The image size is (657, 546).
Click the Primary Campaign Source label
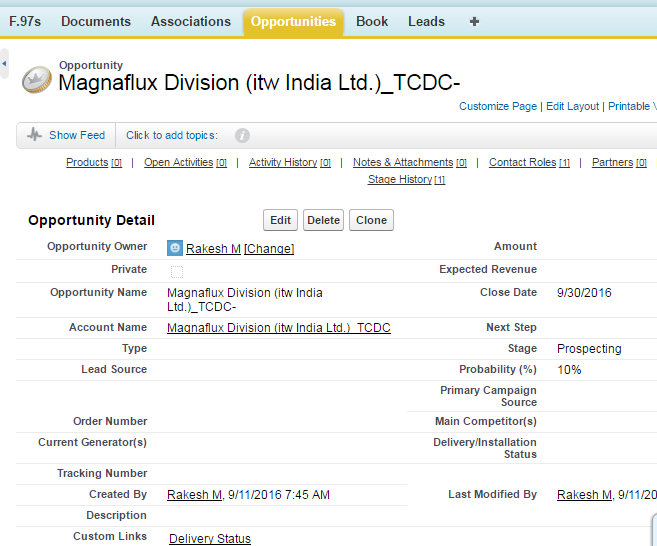[x=488, y=396]
